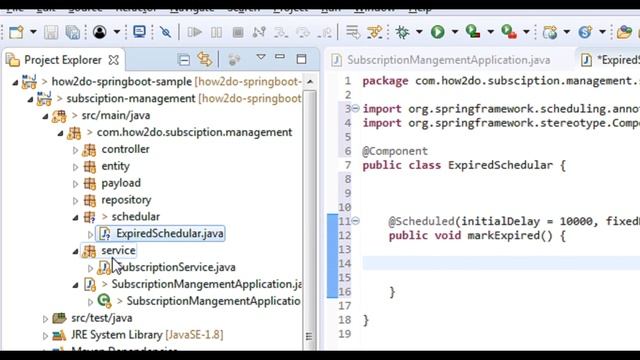The height and width of the screenshot is (360, 640).
Task: Open the Debug configurations dropdown arrow
Action: [419, 32]
